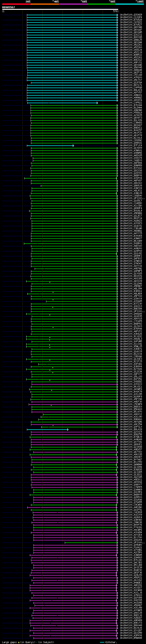Select hit UniRef100_C1IGP4
This screenshot has width=146, height=644.
click(x=131, y=17)
